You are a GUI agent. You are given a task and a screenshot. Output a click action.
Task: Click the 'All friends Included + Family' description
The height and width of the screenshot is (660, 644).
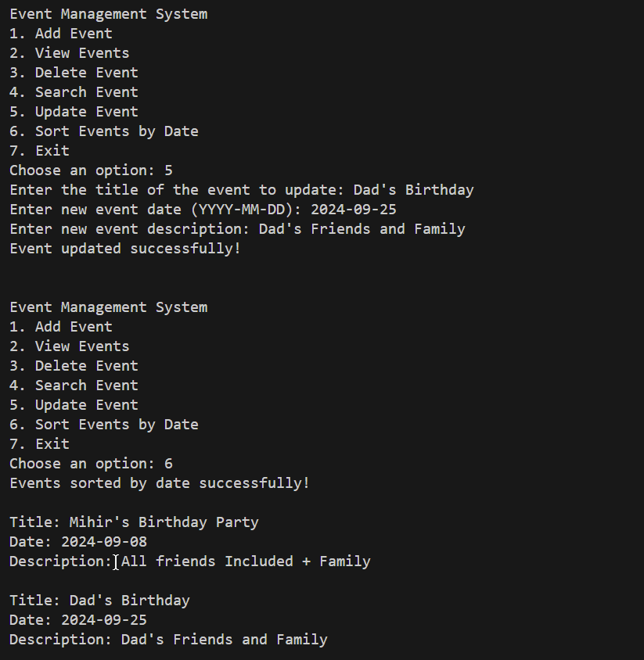coord(245,561)
